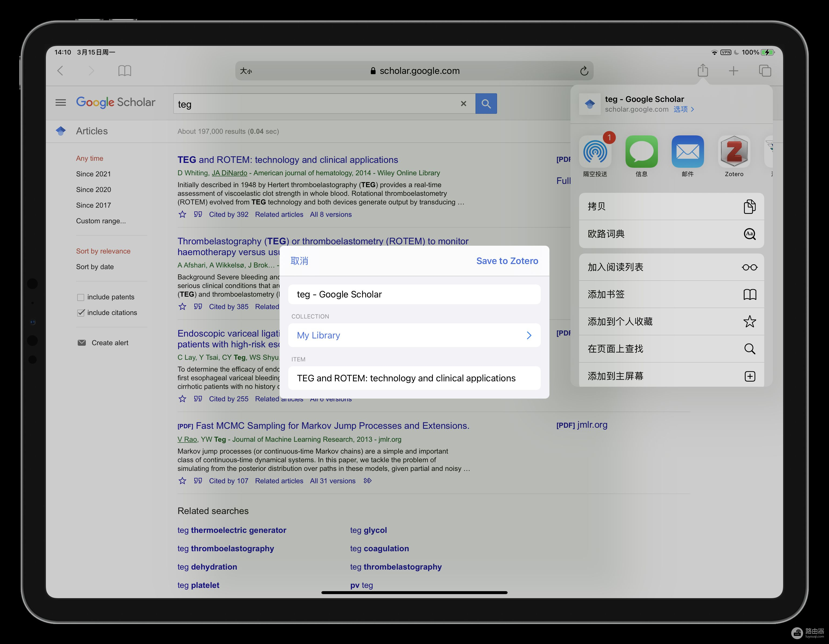Open the jmlr.org PDF link
The height and width of the screenshot is (644, 829).
582,425
